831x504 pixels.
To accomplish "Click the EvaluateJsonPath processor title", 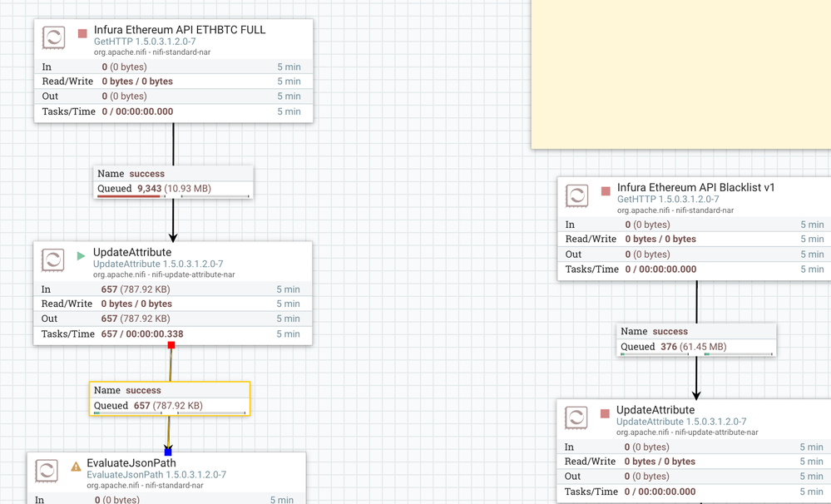I will tap(131, 462).
